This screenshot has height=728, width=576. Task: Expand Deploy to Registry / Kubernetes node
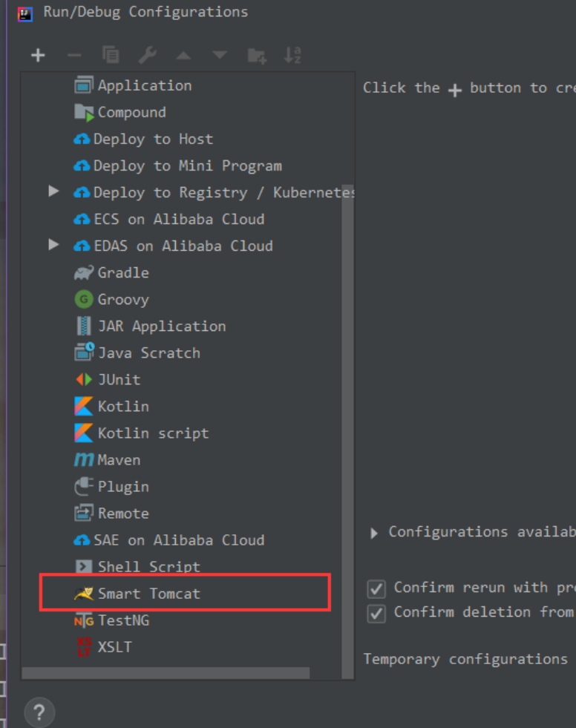(x=54, y=191)
